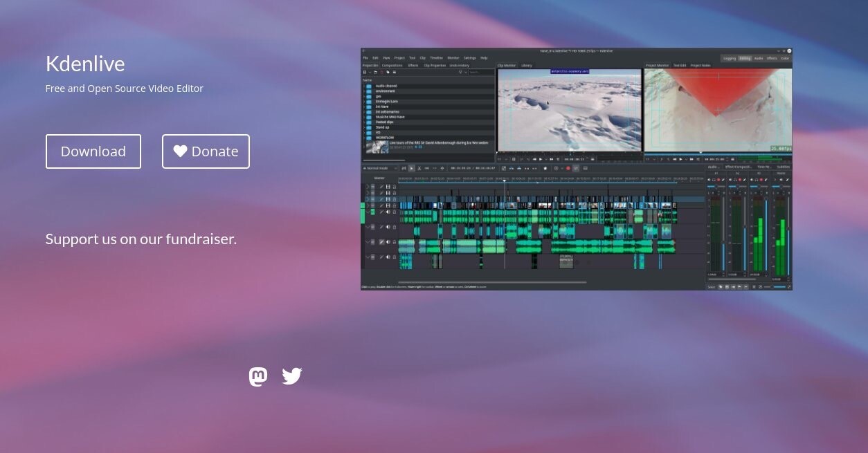868x453 pixels.
Task: Choose the Editing workspace layout
Action: pos(745,58)
